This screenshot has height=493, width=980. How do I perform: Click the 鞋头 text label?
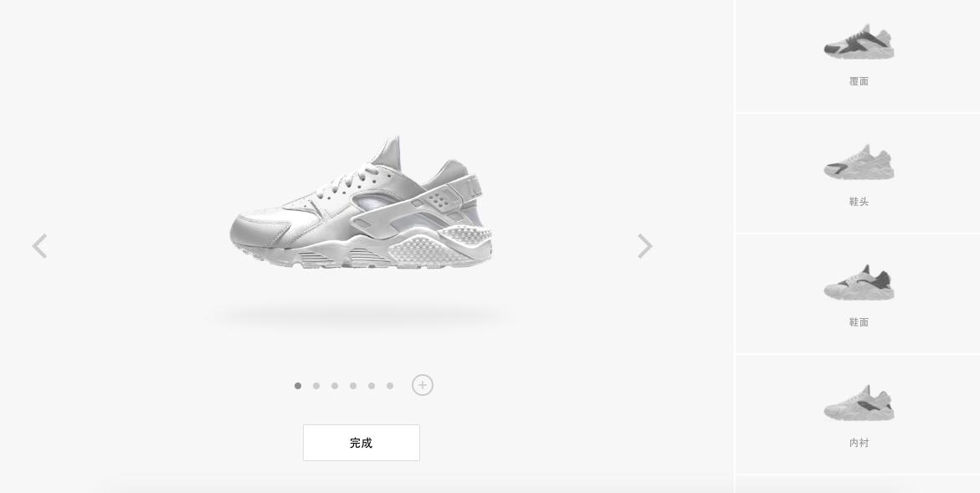click(x=859, y=202)
